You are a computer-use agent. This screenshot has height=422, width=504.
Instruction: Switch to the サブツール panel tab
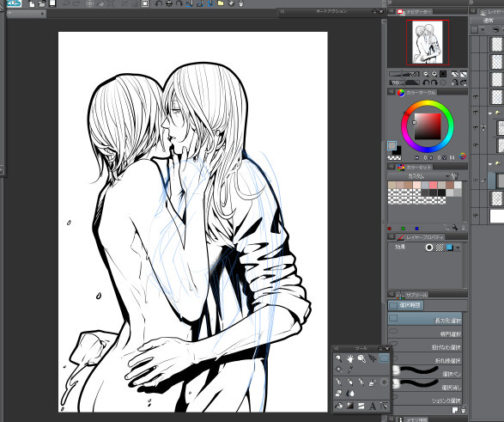point(412,295)
